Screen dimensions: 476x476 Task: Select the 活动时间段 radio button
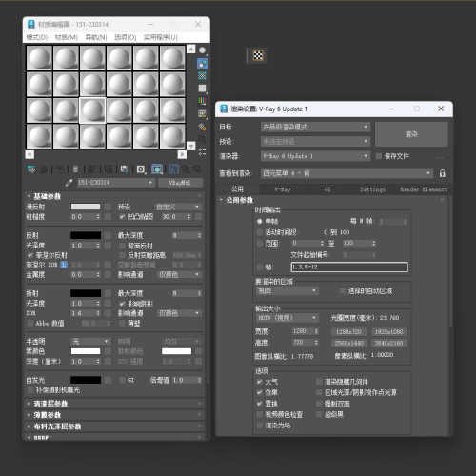point(260,232)
